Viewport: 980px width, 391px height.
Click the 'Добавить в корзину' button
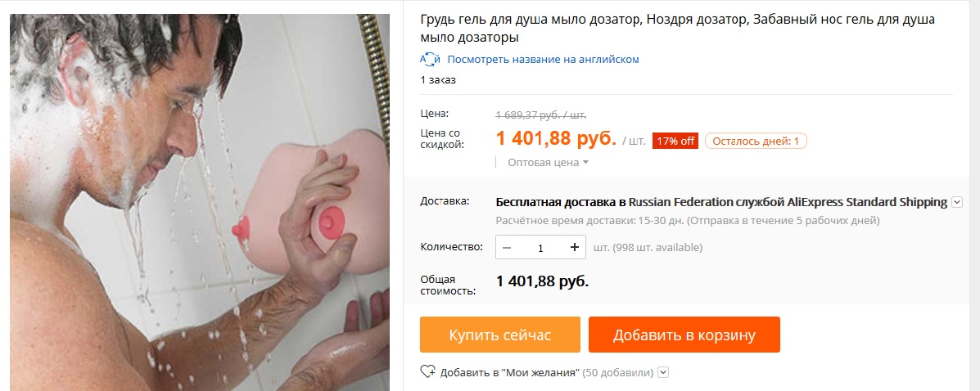[x=684, y=335]
